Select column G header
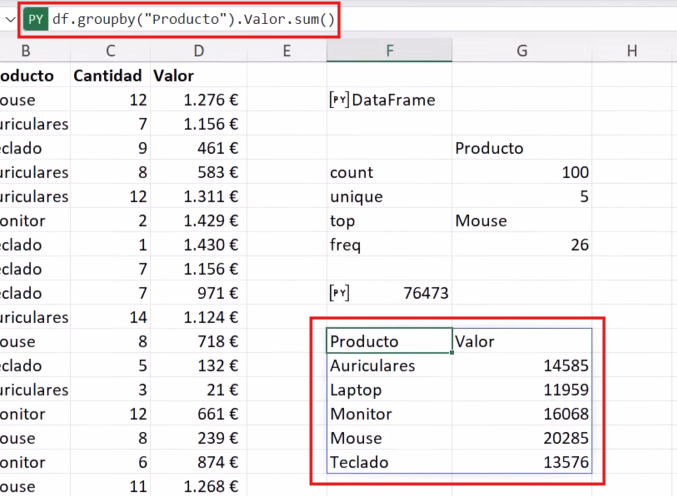Screen dimensions: 677x496 (x=522, y=51)
